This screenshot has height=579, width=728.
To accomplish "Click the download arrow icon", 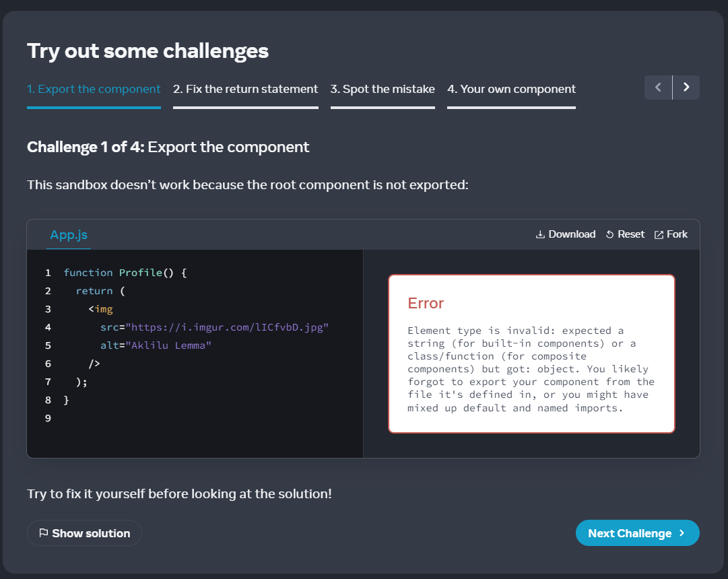I will coord(540,234).
